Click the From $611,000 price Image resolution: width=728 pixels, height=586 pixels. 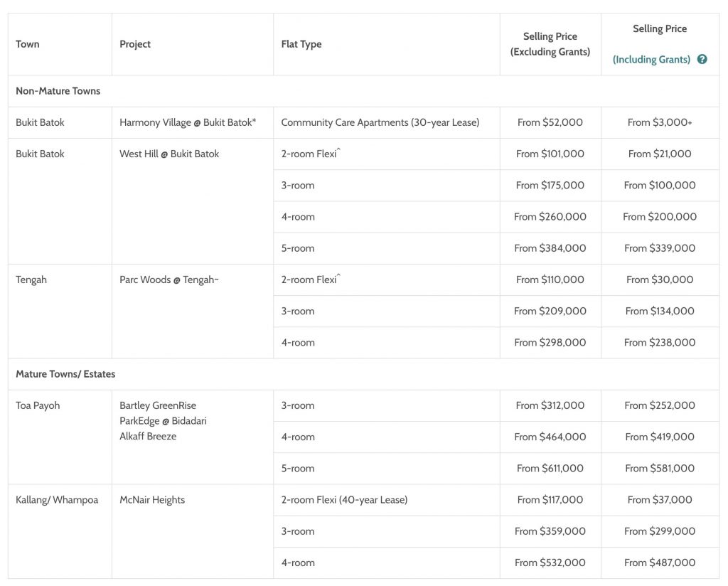click(x=550, y=468)
